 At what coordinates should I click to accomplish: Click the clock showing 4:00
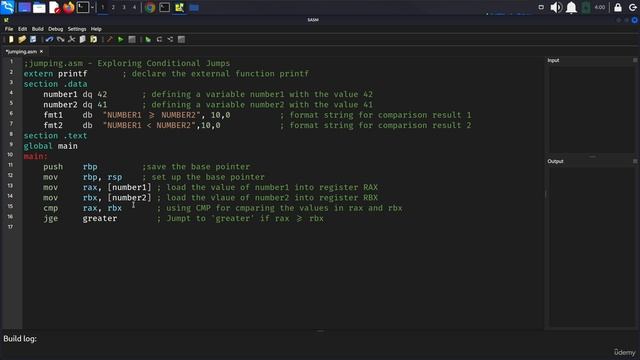(600, 7)
